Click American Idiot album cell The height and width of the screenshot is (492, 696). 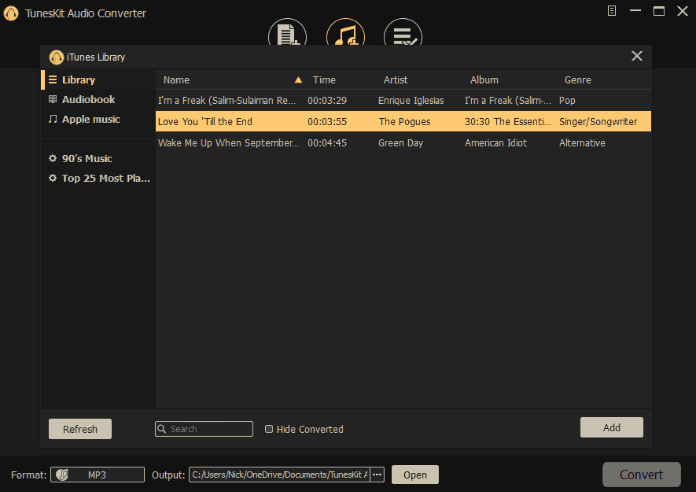(496, 143)
